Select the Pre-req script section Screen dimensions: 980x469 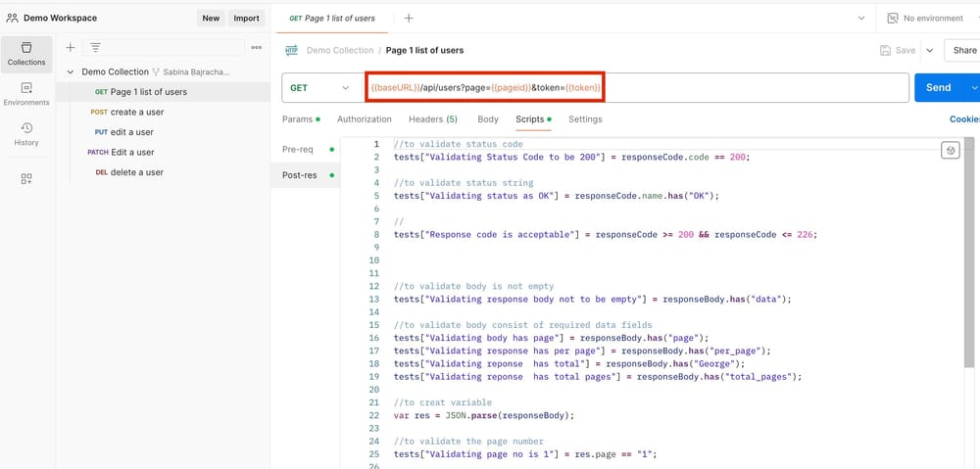(x=308, y=150)
